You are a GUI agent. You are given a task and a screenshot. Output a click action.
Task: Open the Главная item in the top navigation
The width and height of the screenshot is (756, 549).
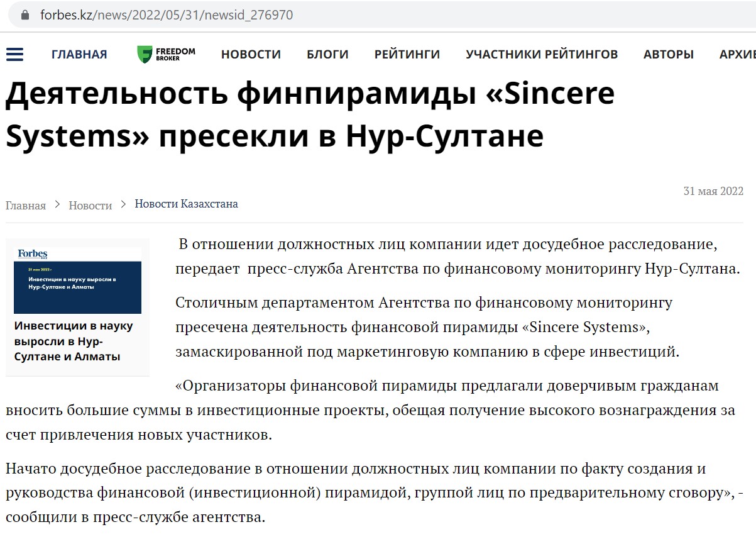point(79,54)
